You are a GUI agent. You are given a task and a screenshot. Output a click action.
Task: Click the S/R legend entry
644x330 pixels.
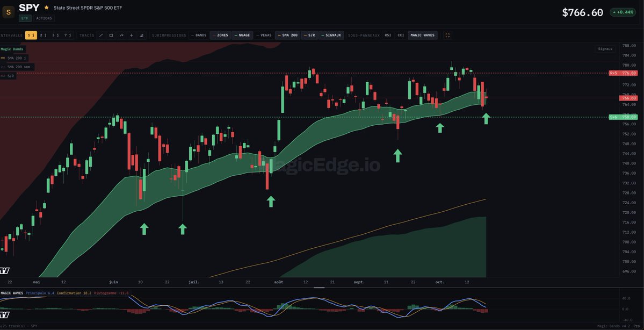tap(8, 76)
